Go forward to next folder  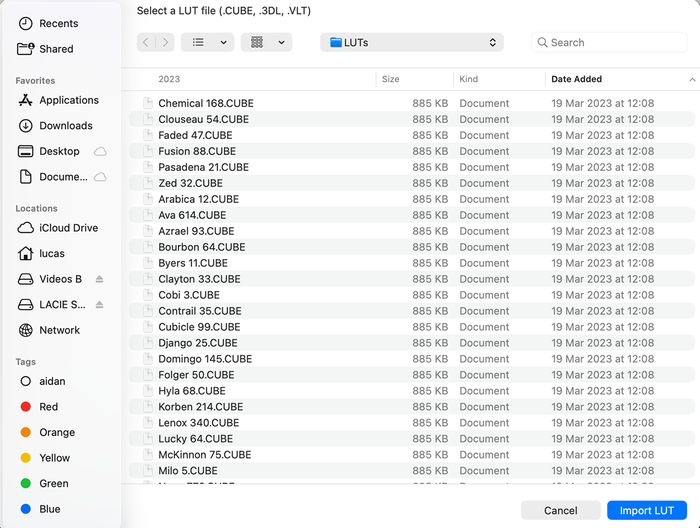(165, 42)
